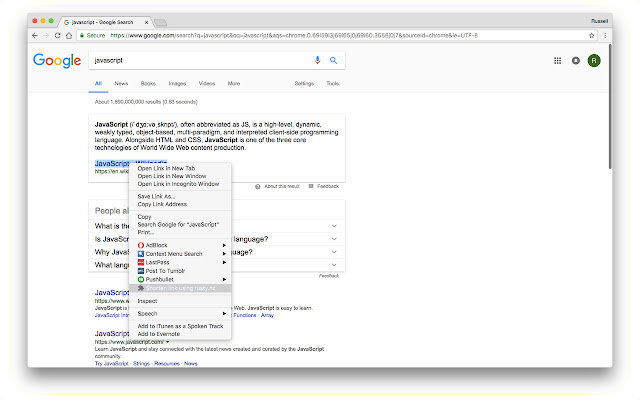
Task: Switch to the Videos search tab
Action: click(207, 83)
